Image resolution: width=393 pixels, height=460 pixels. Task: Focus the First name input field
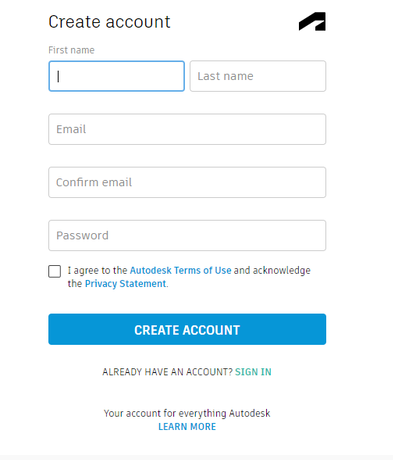116,76
